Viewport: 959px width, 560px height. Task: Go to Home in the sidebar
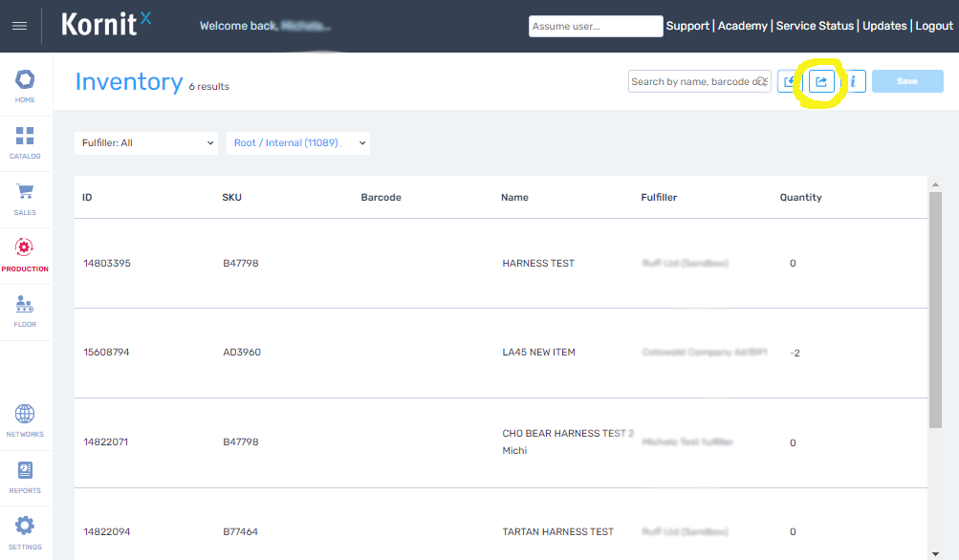pyautogui.click(x=25, y=86)
